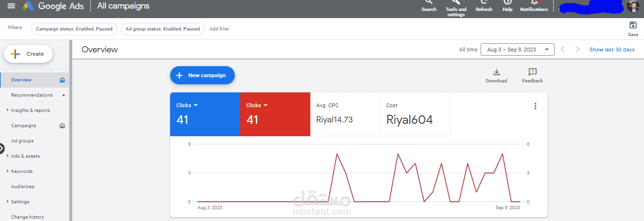Click the Search magnifier icon
Screen dimensions: 644x221
tap(429, 3)
